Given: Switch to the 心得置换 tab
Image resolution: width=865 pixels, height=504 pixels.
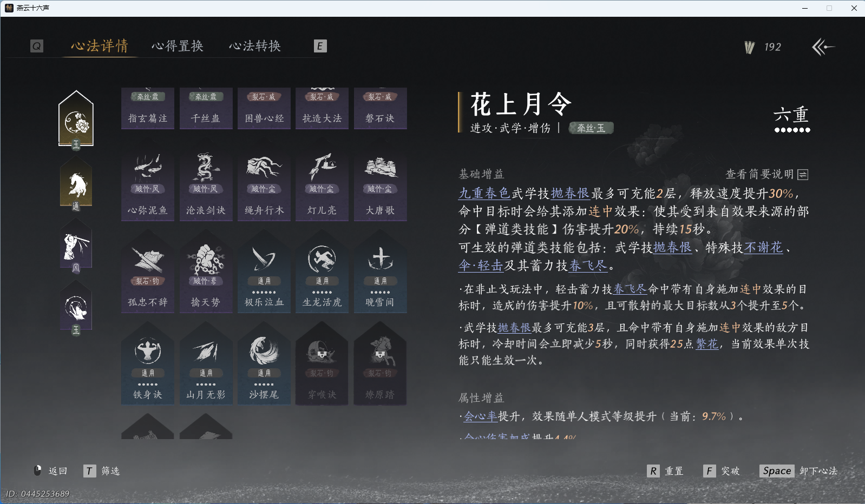Looking at the screenshot, I should pos(178,46).
